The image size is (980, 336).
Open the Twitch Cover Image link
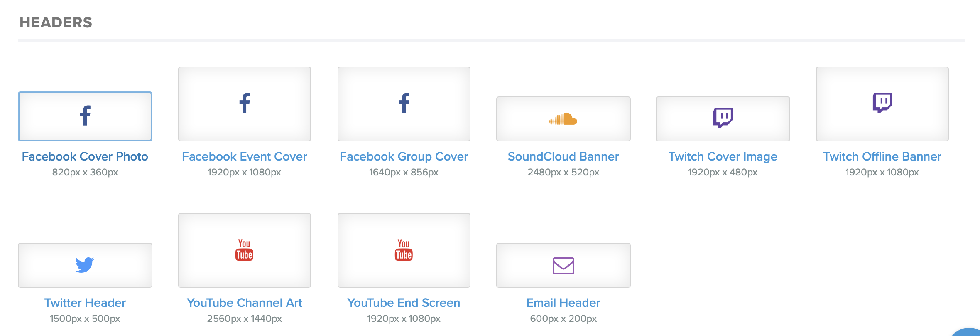click(x=723, y=156)
